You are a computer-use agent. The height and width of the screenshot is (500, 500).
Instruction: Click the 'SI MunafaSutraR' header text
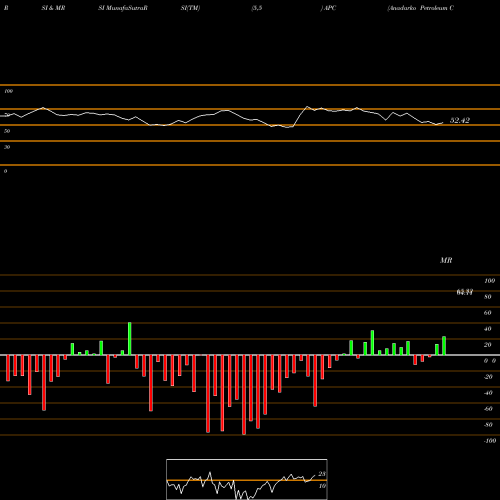coord(123,8)
